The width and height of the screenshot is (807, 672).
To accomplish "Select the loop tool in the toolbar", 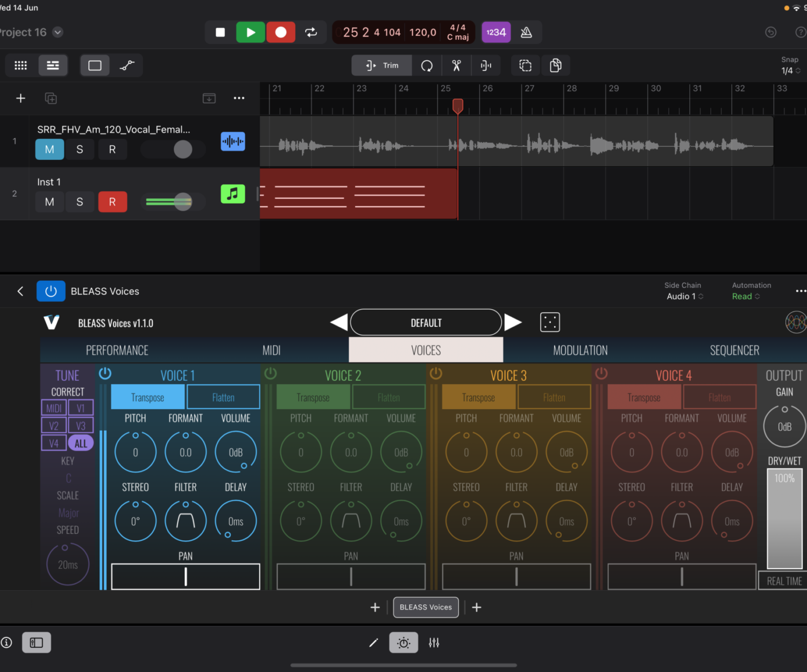I will tap(427, 66).
